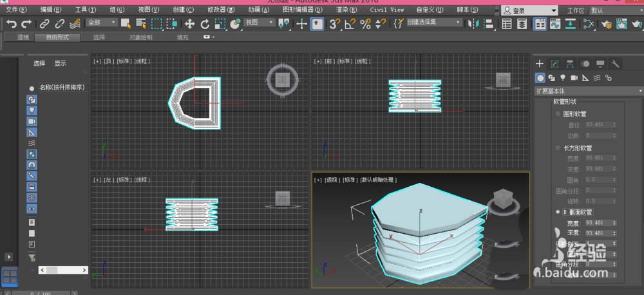Image resolution: width=644 pixels, height=295 pixels.
Task: Toggle the Angle Snap tool
Action: coord(350,23)
